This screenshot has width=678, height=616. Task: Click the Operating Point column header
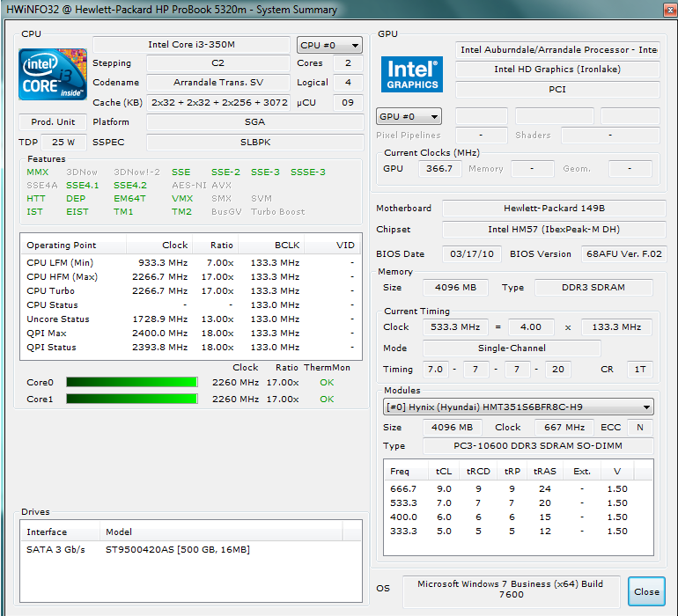point(73,246)
